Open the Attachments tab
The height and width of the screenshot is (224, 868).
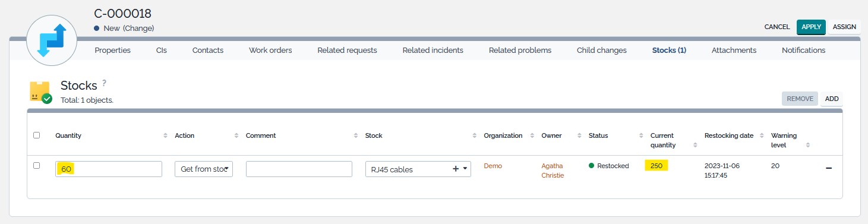[734, 51]
